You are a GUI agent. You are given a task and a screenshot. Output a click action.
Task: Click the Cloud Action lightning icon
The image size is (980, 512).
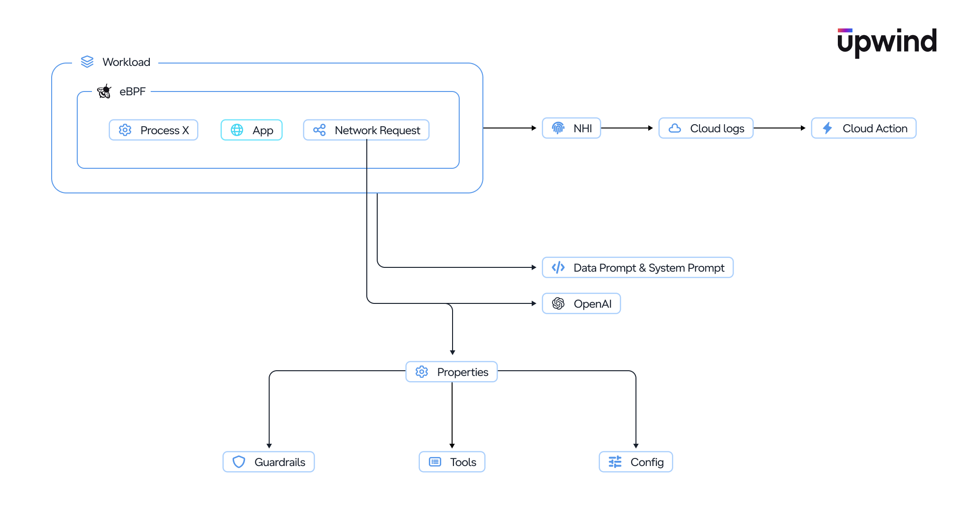point(827,128)
